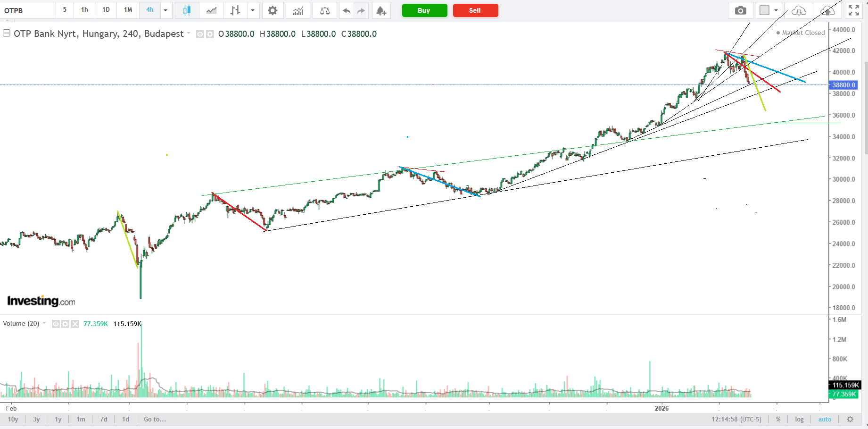The height and width of the screenshot is (429, 868).
Task: Open chart settings with the gear icon
Action: [x=273, y=10]
